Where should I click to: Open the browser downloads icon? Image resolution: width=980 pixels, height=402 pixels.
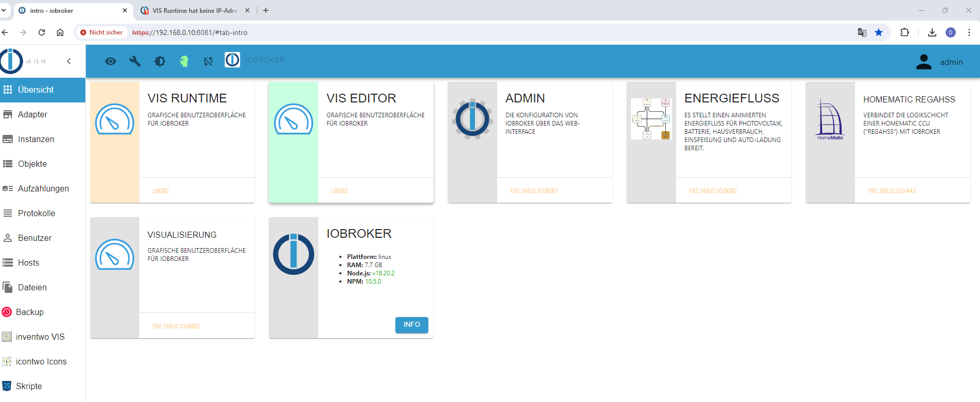(x=932, y=32)
